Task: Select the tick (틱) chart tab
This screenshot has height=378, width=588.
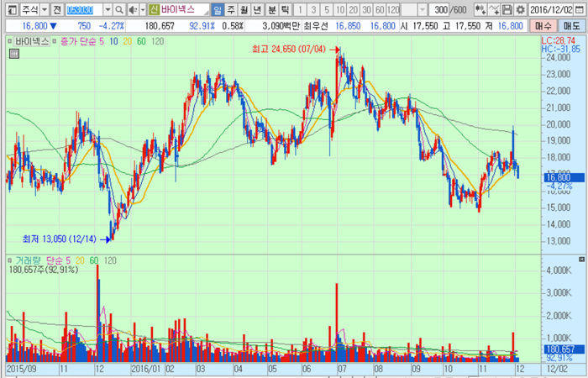Action: (x=284, y=9)
